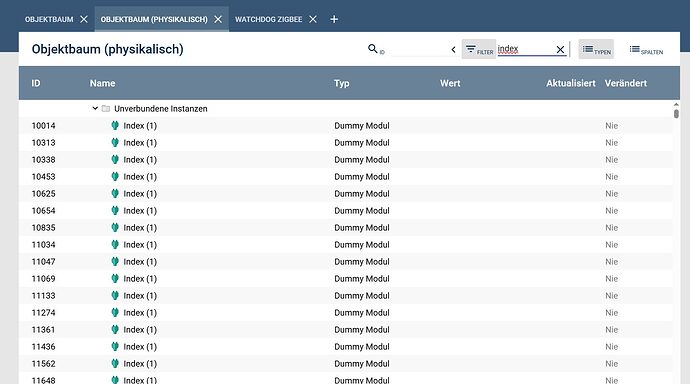Click Dummy Modul type in row 11274
690x384 pixels.
[362, 313]
